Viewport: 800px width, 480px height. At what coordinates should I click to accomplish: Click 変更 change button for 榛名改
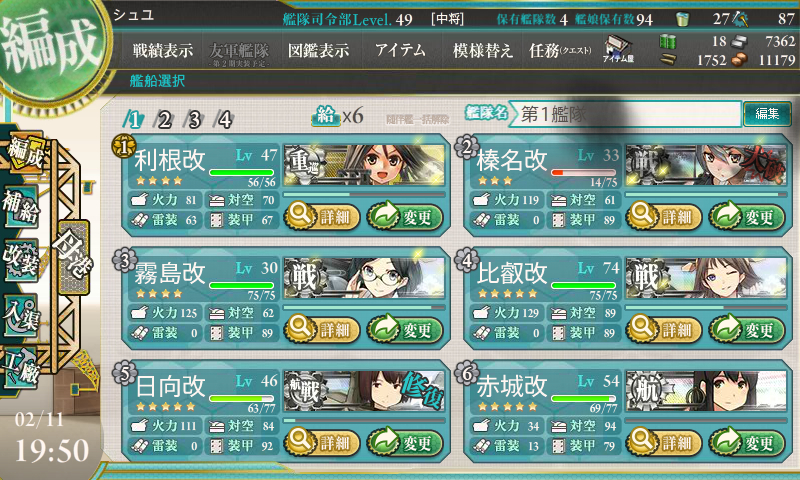click(746, 217)
